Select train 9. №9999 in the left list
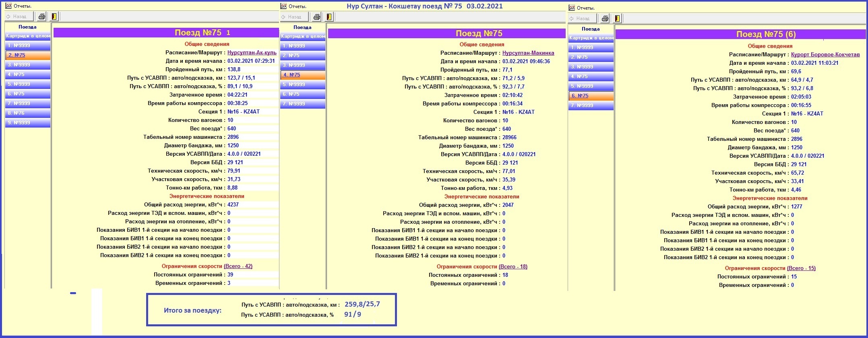Viewport: 868px width, 338px height. pos(27,123)
